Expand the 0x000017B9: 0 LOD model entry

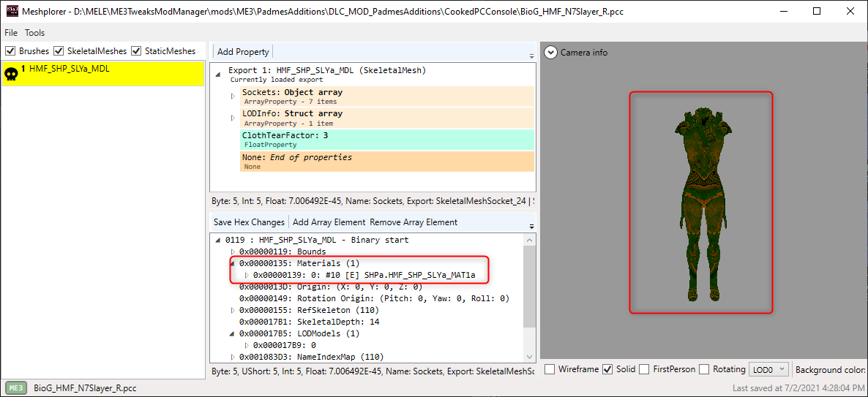[x=247, y=346]
